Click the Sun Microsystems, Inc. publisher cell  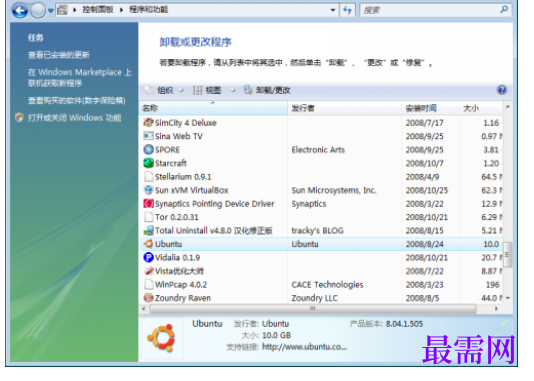(334, 190)
